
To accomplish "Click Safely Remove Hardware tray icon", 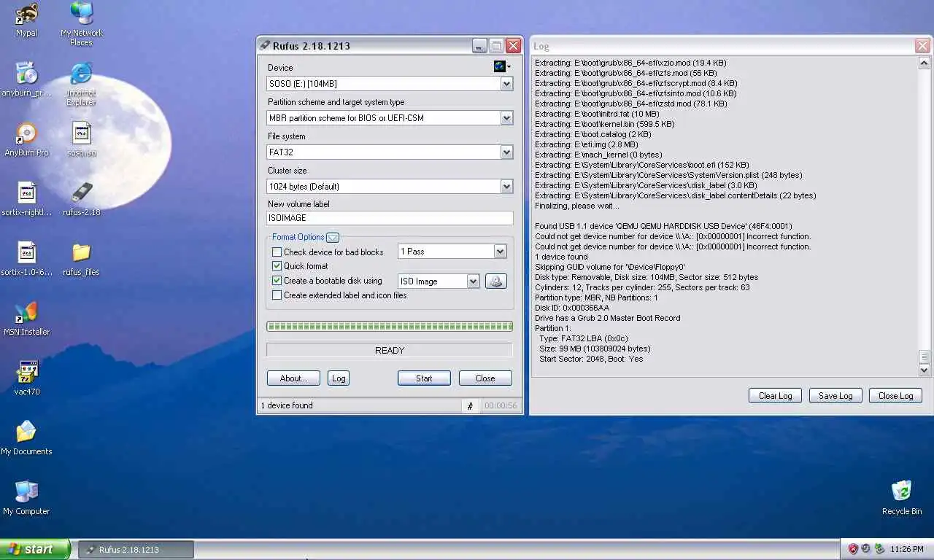I will 879,549.
